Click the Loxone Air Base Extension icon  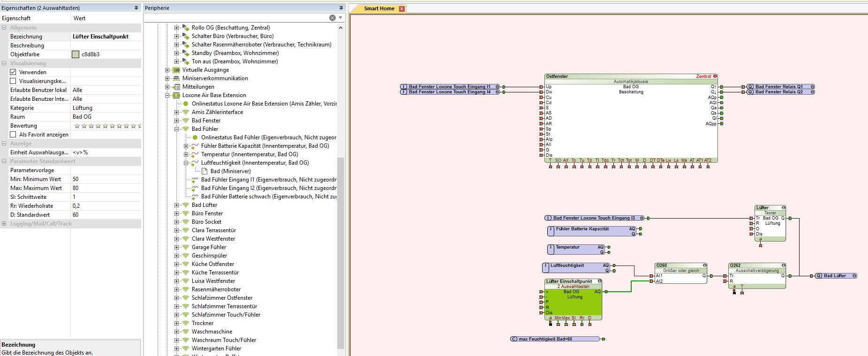click(176, 95)
